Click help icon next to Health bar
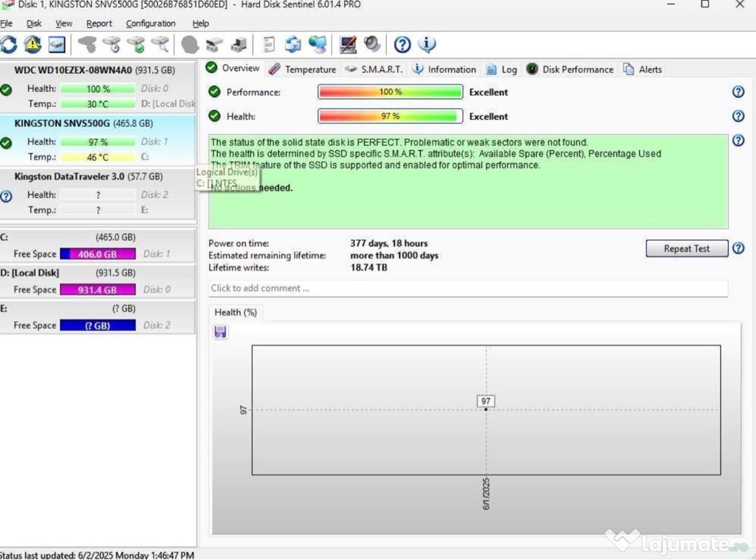 pyautogui.click(x=738, y=116)
